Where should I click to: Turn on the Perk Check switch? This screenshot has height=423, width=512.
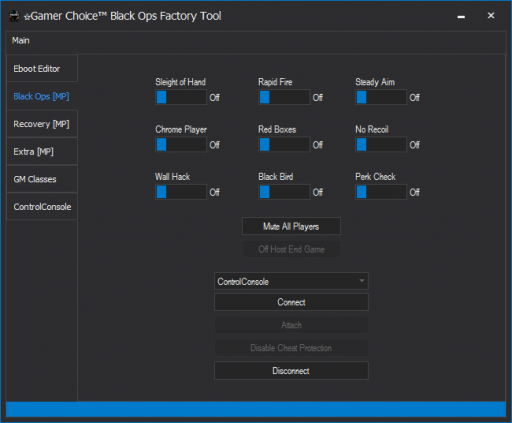[x=381, y=192]
